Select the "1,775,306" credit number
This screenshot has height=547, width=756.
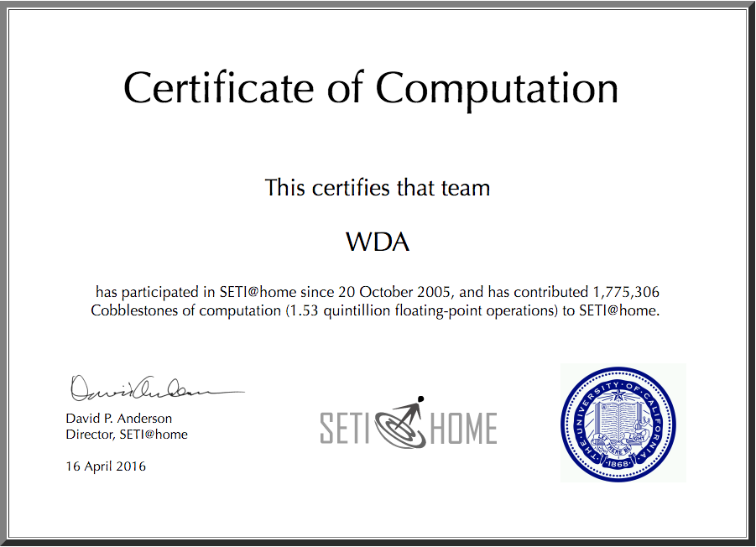pos(626,293)
